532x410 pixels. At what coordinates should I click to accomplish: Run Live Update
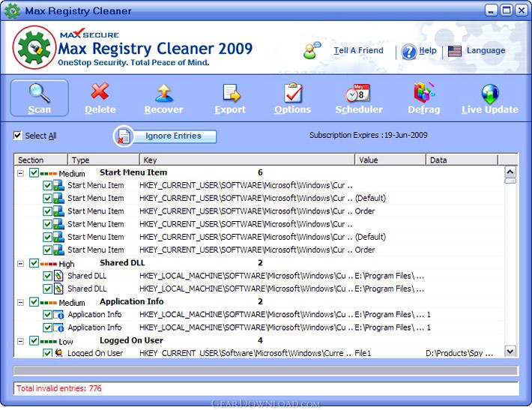(489, 98)
